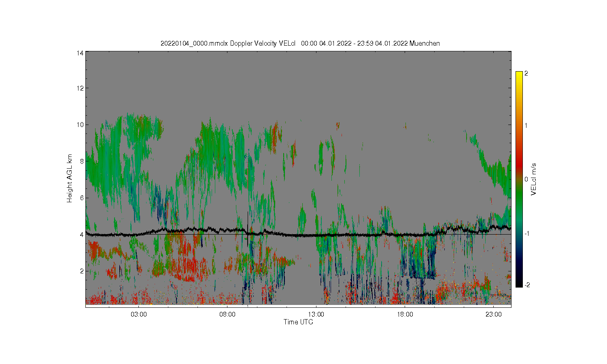This screenshot has width=607, height=364.
Task: Click the colorbar tick value -1
Action: [526, 234]
